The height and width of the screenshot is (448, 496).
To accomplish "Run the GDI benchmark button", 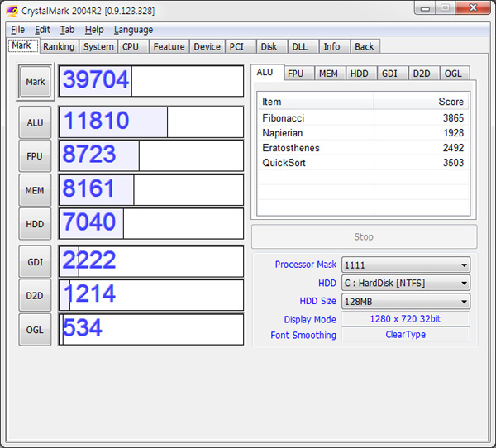I will 35,262.
